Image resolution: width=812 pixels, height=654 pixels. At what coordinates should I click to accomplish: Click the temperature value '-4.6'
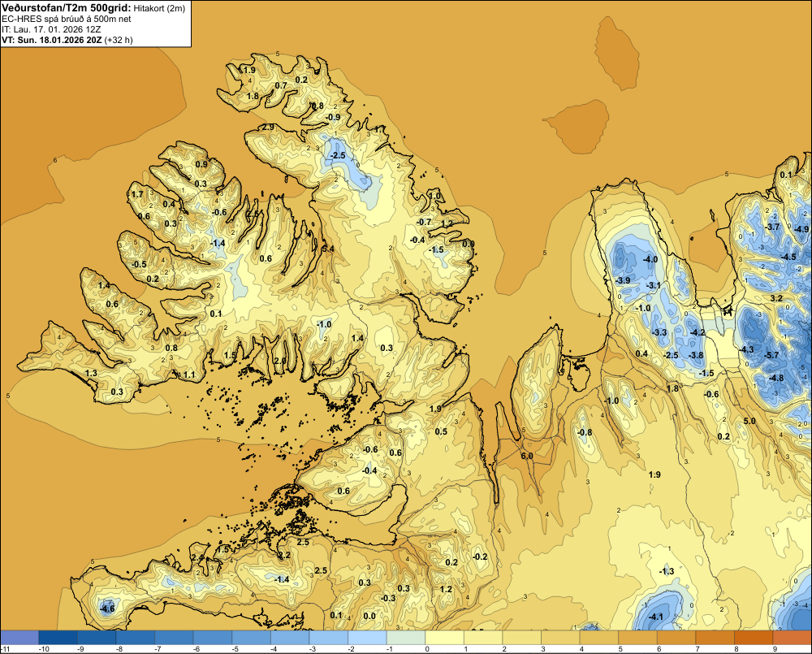tap(107, 609)
